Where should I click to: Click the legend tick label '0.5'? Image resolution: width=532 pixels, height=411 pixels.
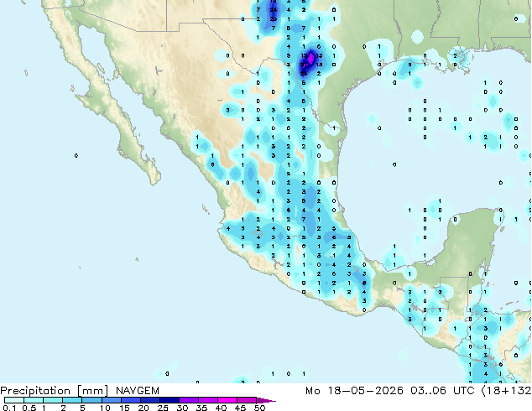click(29, 408)
